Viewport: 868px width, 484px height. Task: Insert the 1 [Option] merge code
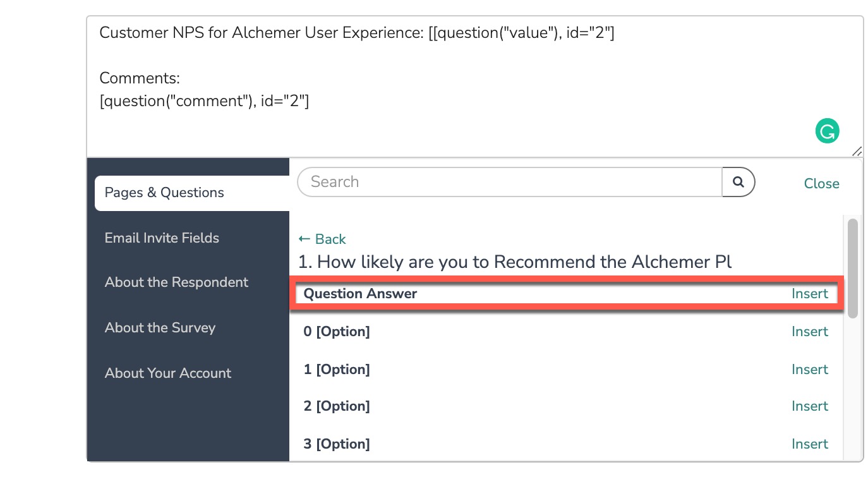(x=809, y=370)
